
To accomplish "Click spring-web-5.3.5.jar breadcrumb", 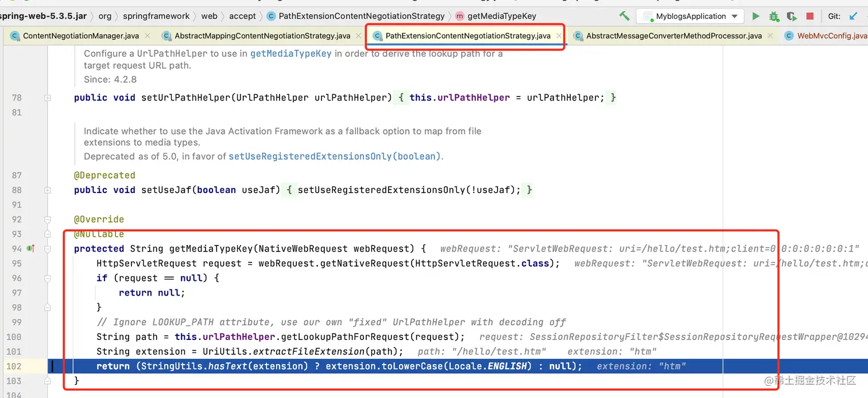I will pos(44,16).
